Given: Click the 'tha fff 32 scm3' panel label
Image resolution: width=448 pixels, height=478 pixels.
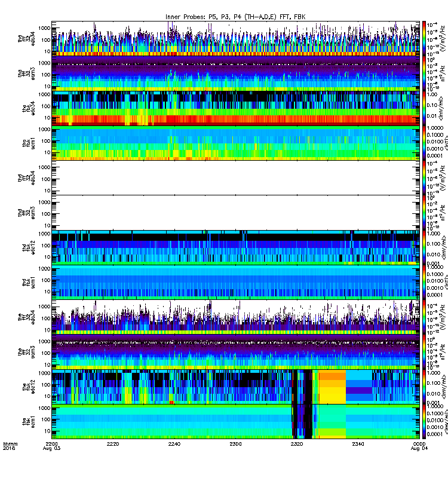Looking at the screenshot, I should pos(26,73).
